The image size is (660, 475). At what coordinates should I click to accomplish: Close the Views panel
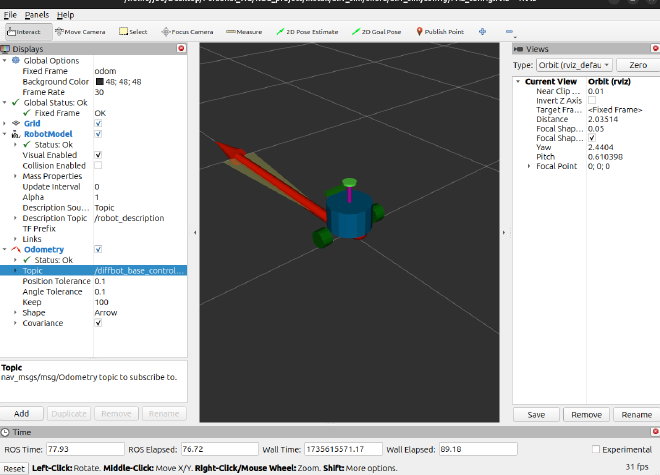(655, 48)
